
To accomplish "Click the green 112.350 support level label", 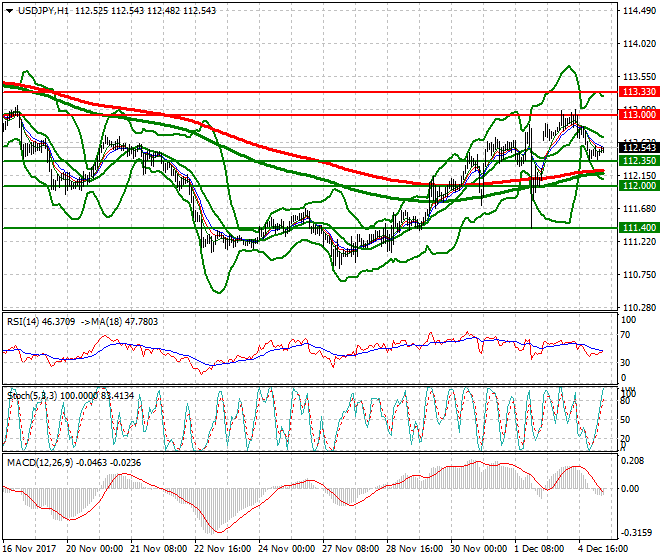I will (639, 161).
